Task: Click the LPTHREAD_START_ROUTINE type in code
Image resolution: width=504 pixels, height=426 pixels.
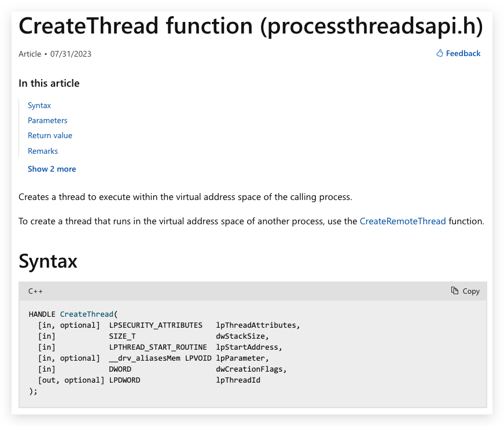Action: coord(158,347)
